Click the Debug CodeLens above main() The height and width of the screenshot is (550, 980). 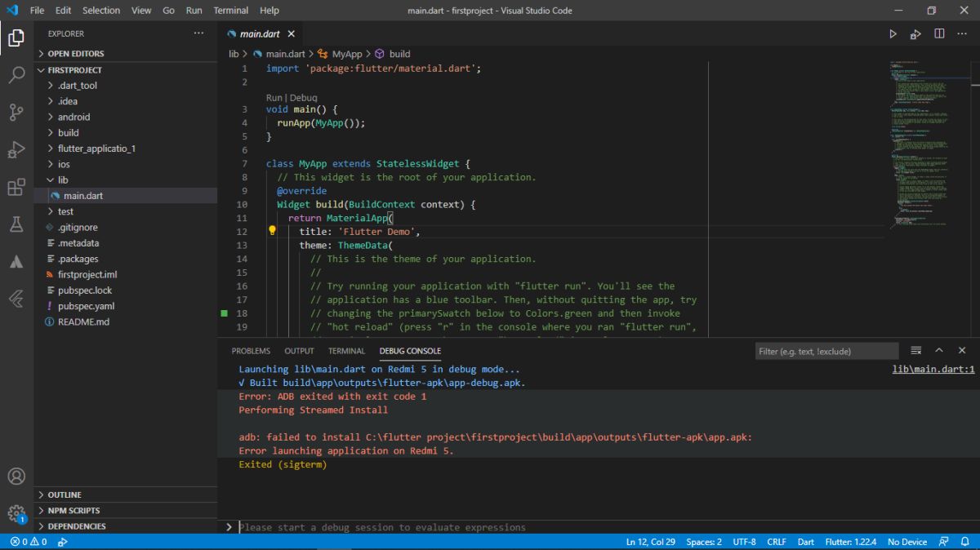point(303,97)
